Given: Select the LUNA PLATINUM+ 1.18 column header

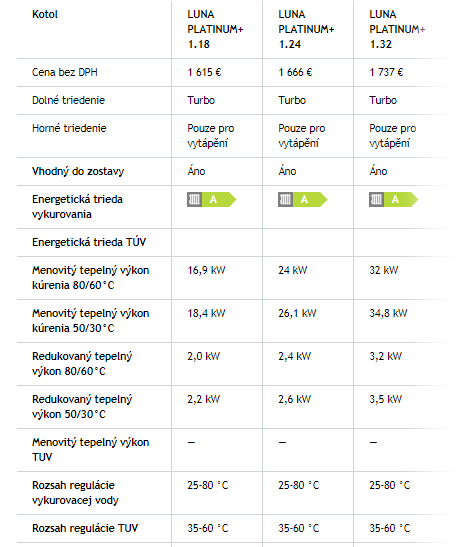Looking at the screenshot, I should tap(215, 29).
